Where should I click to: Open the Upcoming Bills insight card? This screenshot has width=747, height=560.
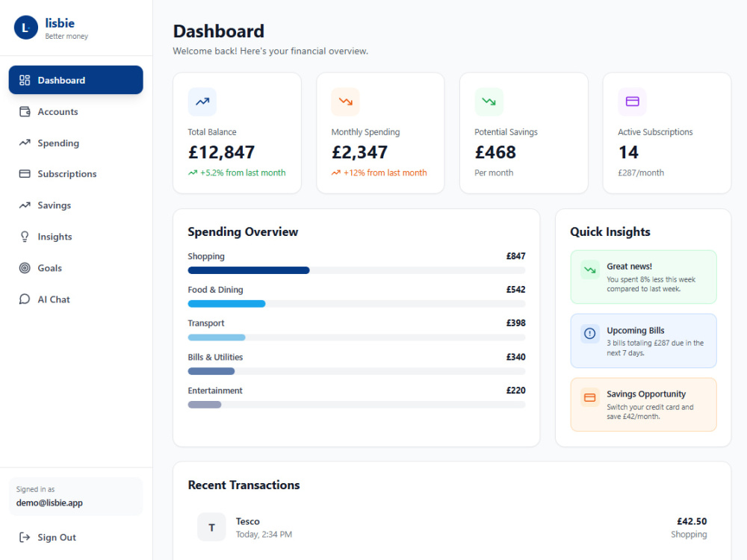(643, 341)
